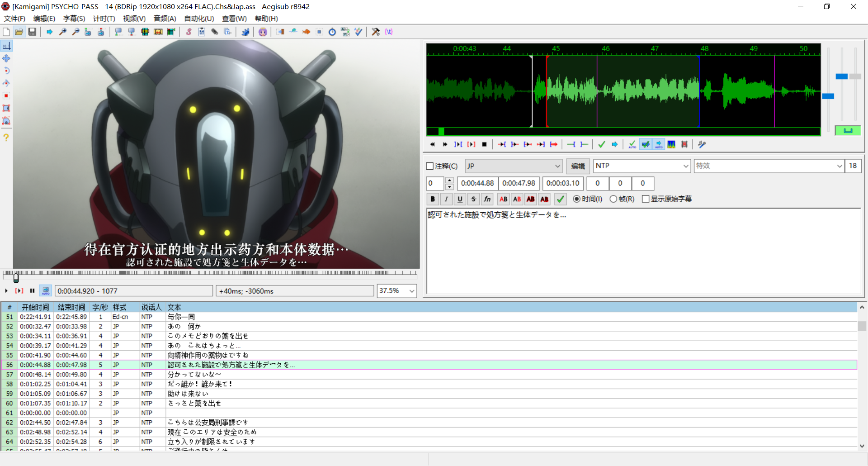
Task: Open the shift times toolbar icon
Action: [x=280, y=32]
